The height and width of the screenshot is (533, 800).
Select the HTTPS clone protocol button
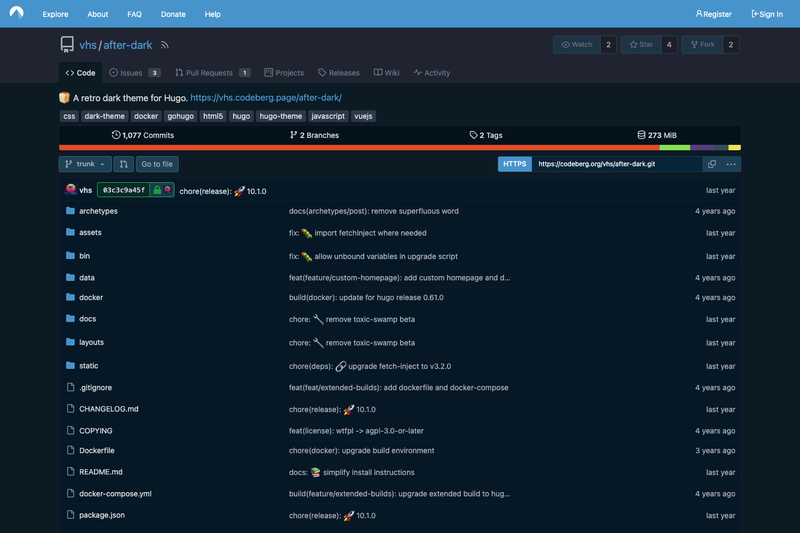(514, 164)
